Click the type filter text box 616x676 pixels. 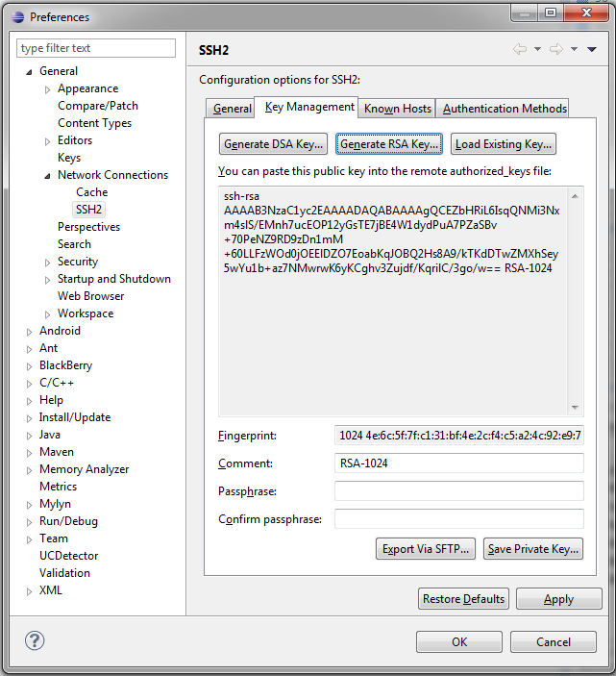pyautogui.click(x=96, y=48)
